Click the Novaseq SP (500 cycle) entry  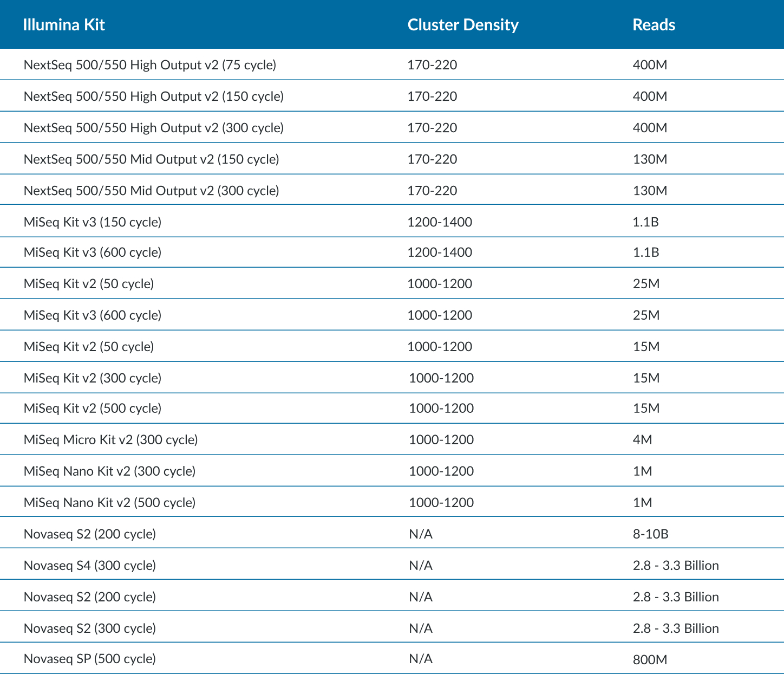click(x=90, y=659)
